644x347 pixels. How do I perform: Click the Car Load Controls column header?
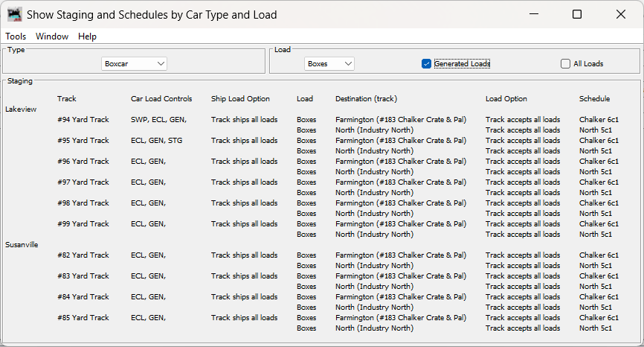coord(161,98)
